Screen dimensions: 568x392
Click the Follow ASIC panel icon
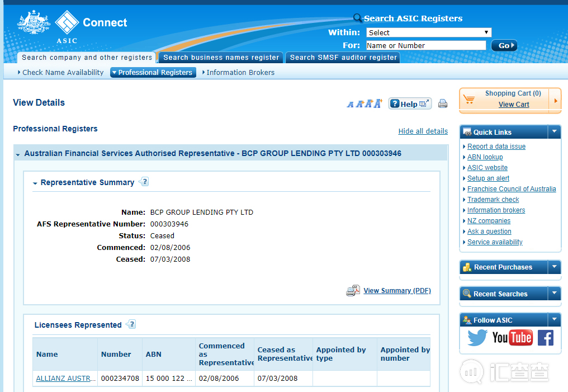click(467, 320)
